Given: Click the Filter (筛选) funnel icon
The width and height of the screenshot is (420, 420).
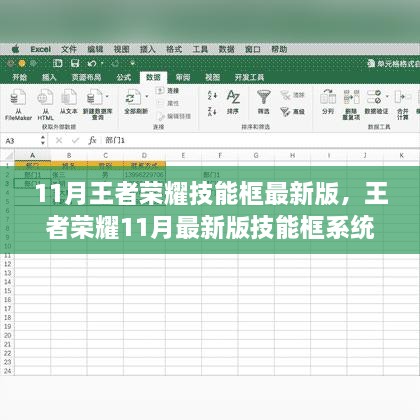Looking at the screenshot, I should pos(263,97).
